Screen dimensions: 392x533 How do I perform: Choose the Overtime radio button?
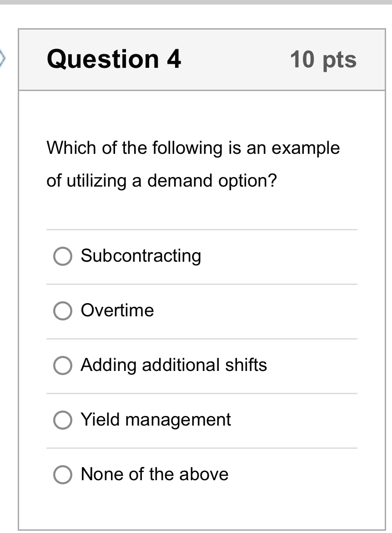(x=63, y=311)
